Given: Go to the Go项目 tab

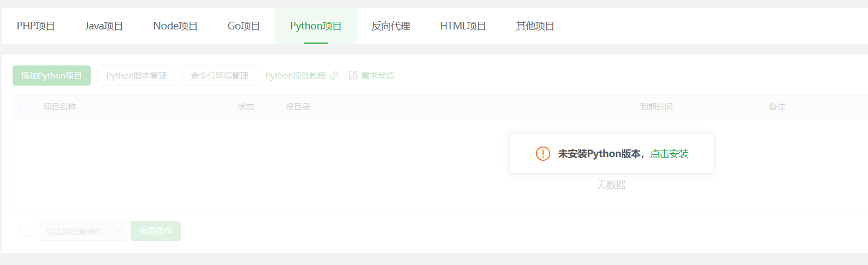Looking at the screenshot, I should [244, 26].
